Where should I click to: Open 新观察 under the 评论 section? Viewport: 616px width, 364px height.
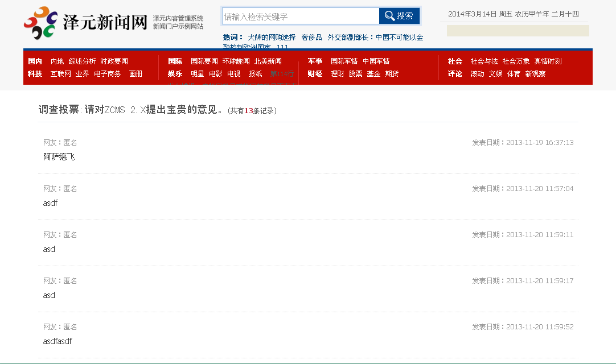coord(535,74)
